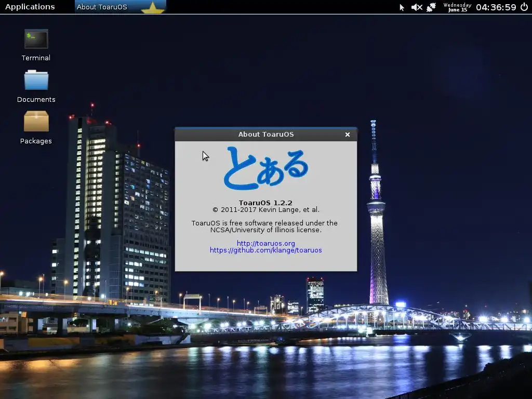Click the power logout icon
The width and height of the screenshot is (532, 399).
[524, 7]
